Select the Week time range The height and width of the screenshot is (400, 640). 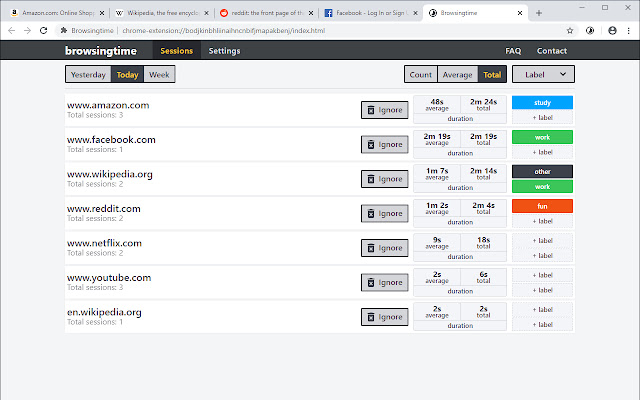[159, 75]
